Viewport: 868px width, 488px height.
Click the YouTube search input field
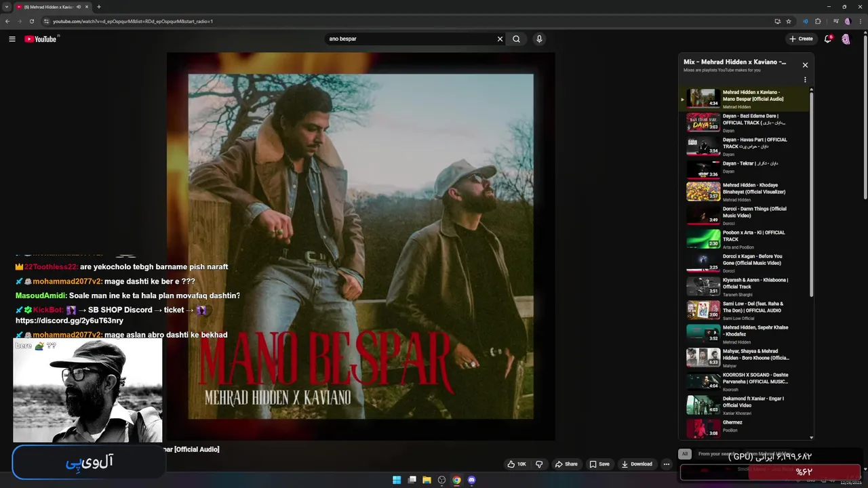click(410, 39)
